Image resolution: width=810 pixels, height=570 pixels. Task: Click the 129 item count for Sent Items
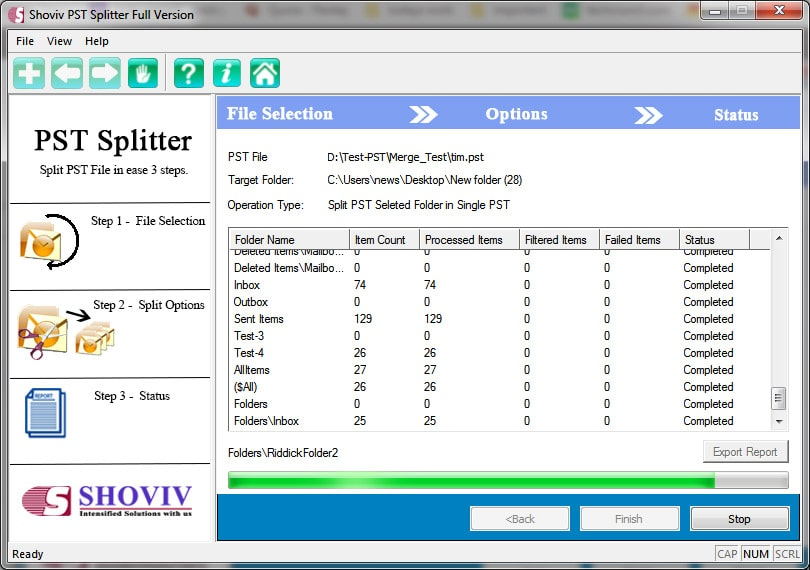pos(363,319)
